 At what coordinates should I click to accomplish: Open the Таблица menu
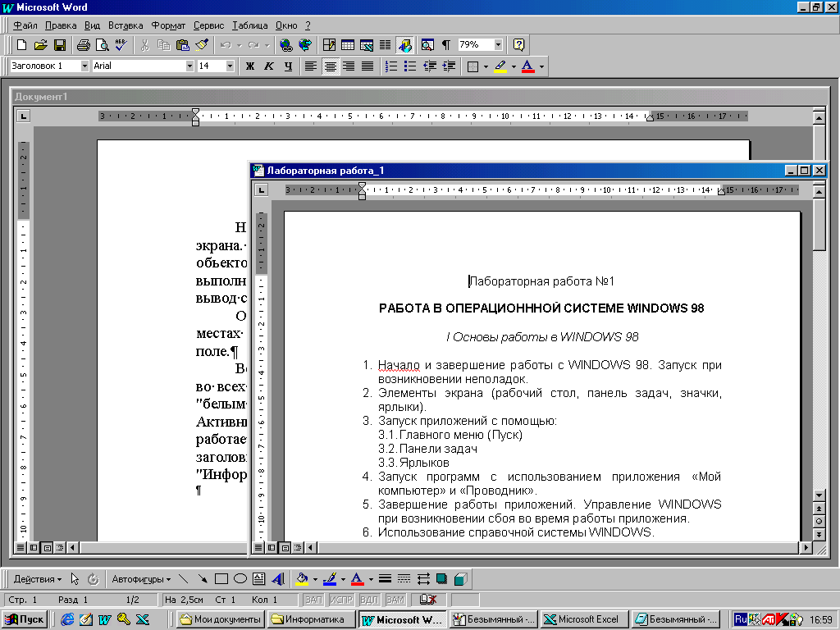point(249,25)
